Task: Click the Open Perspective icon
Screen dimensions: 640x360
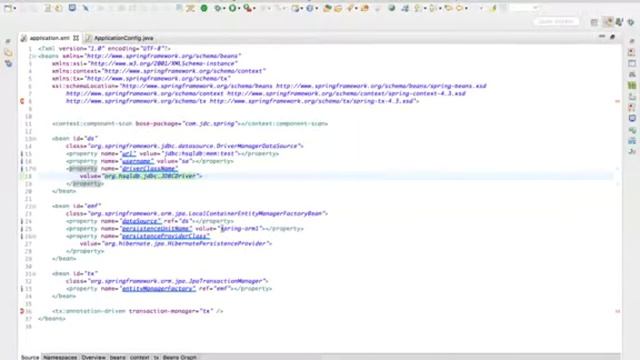Action: pos(594,22)
